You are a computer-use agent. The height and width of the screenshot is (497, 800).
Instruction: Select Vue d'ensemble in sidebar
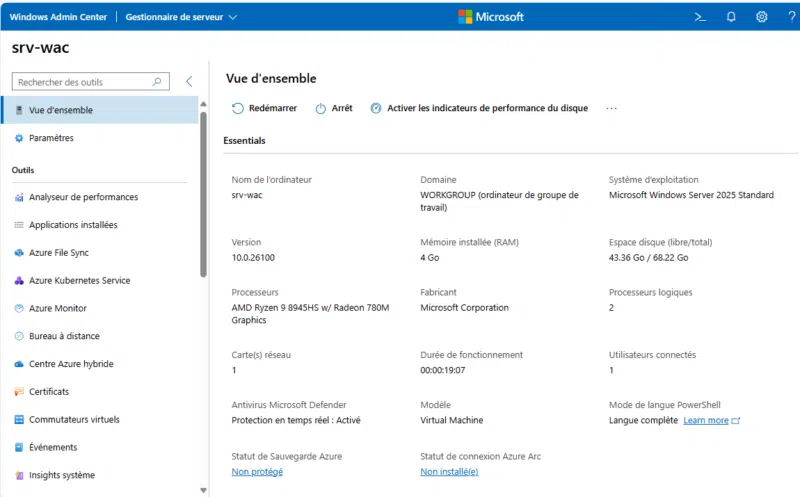click(x=60, y=110)
